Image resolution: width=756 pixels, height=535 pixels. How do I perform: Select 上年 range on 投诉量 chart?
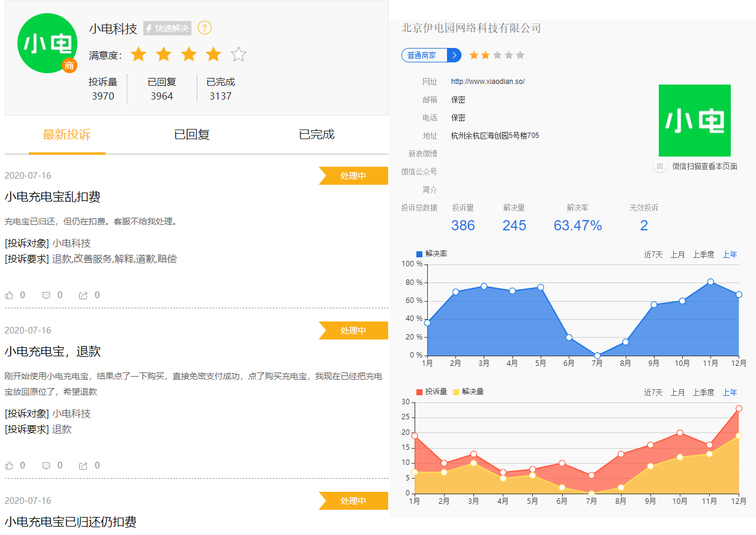(730, 393)
